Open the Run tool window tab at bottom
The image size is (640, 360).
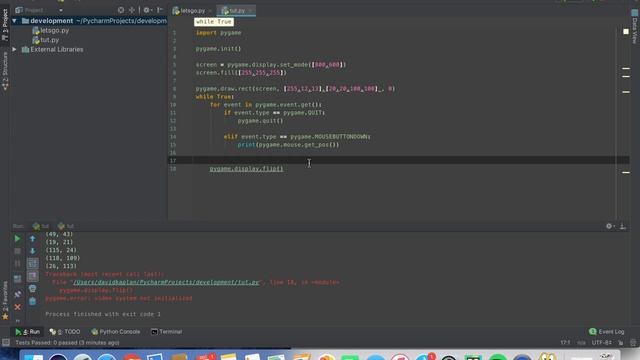coord(28,332)
